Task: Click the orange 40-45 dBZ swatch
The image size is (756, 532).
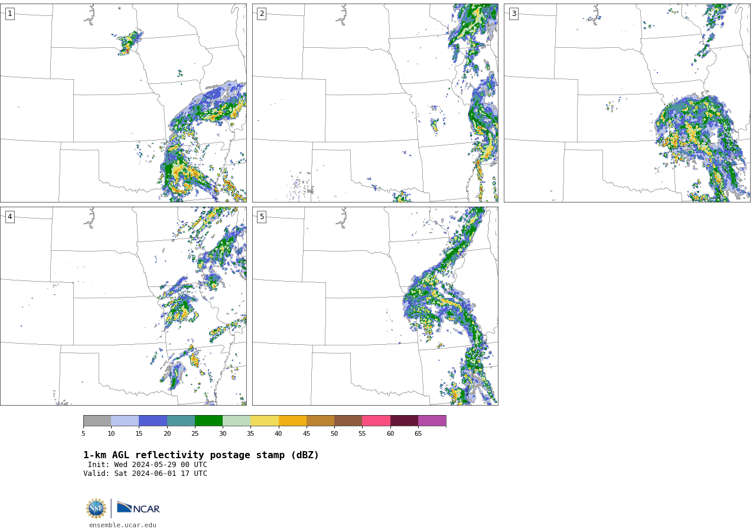Action: click(x=292, y=421)
